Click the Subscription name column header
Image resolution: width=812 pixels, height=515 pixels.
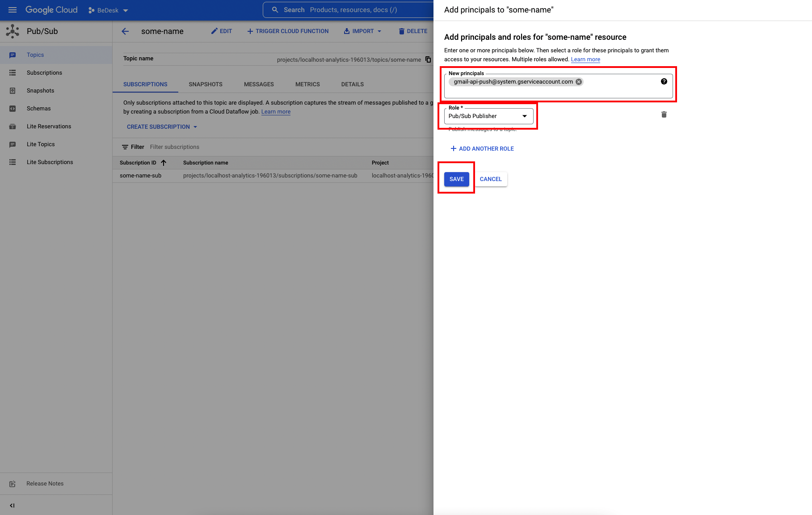click(x=206, y=163)
